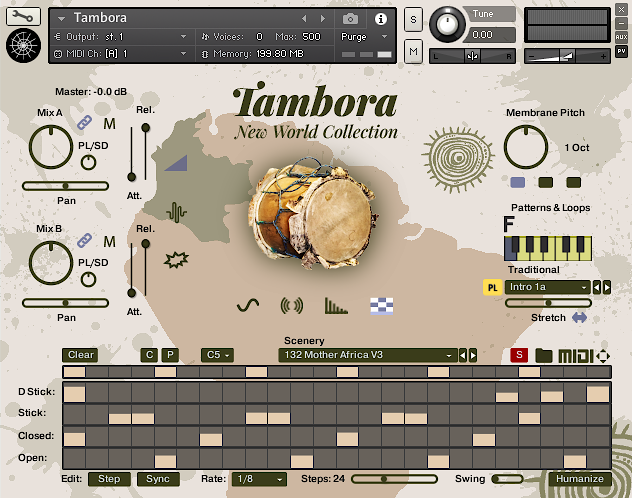Open the speaker reverb icon
Image resolution: width=632 pixels, height=498 pixels.
(292, 306)
